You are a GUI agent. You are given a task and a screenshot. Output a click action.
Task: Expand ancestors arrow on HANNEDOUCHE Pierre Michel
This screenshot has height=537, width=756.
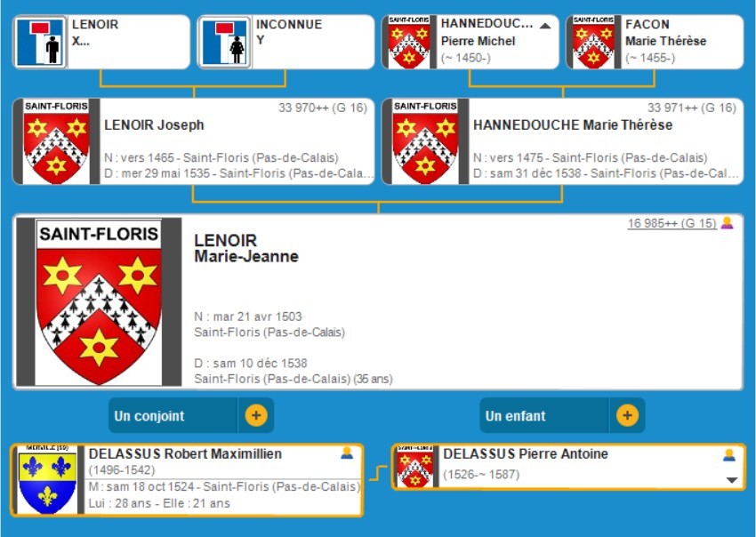[x=545, y=26]
